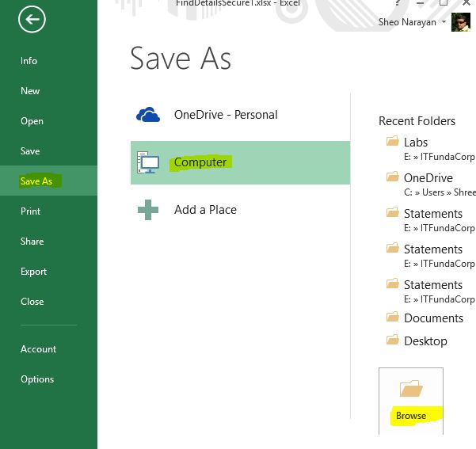The image size is (476, 449).
Task: Click Close in the sidebar menu
Action: coord(32,301)
